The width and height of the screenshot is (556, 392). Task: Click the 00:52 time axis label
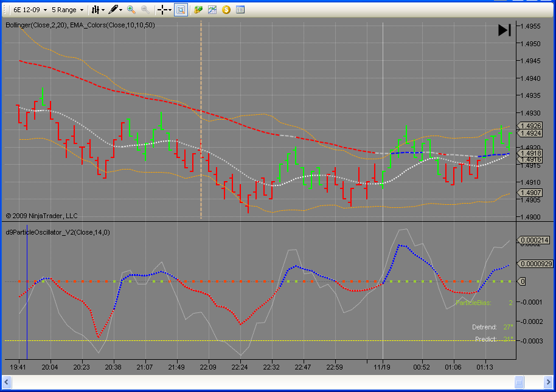pos(421,367)
